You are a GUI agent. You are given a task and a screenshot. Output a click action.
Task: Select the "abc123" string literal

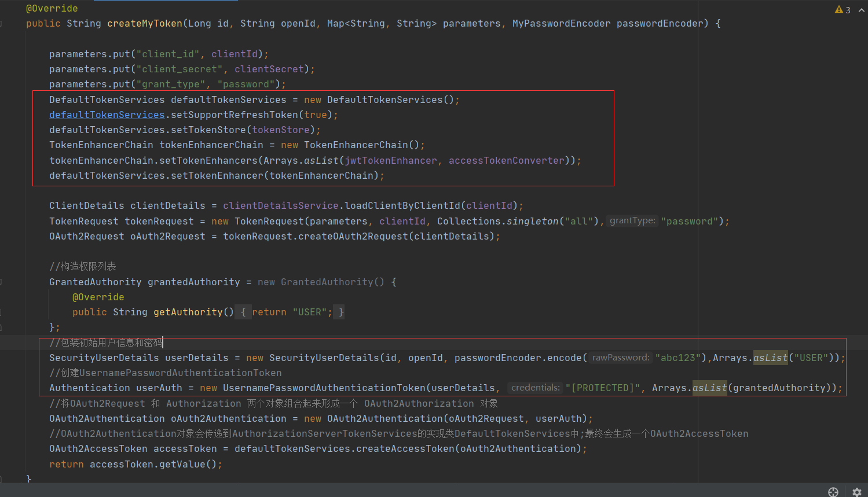678,358
